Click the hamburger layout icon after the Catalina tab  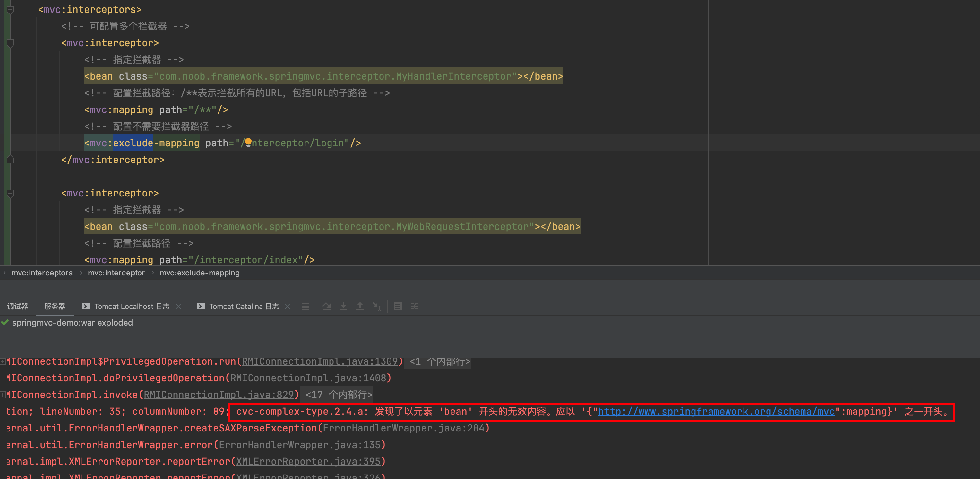tap(305, 307)
